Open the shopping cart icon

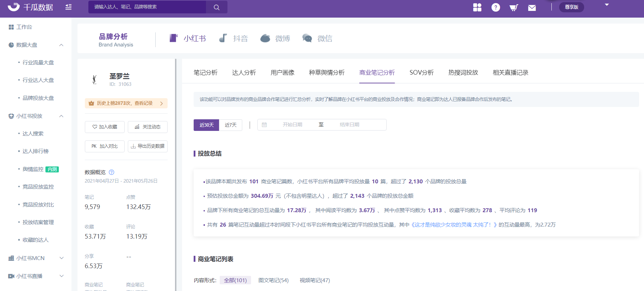(514, 7)
